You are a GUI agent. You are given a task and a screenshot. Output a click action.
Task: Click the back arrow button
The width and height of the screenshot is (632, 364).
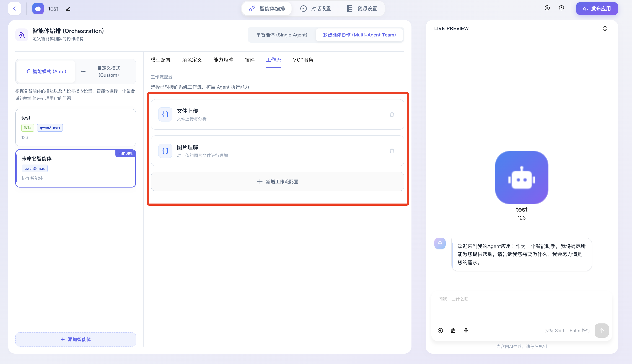14,9
